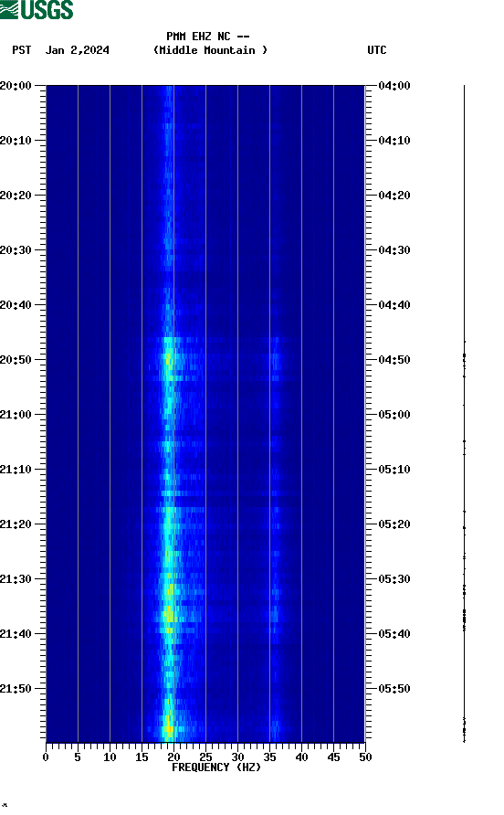Click the 05:50 UTC time label
Screen dimensions: 504x815
click(x=394, y=689)
